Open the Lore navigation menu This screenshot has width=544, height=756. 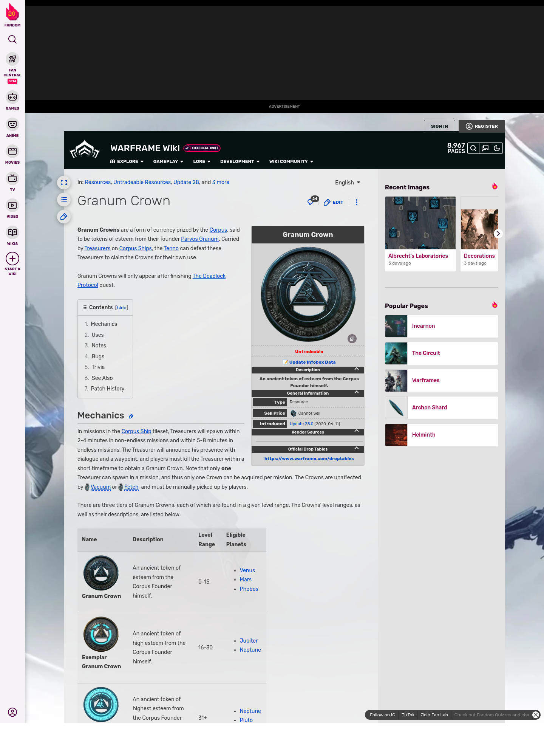click(x=201, y=161)
